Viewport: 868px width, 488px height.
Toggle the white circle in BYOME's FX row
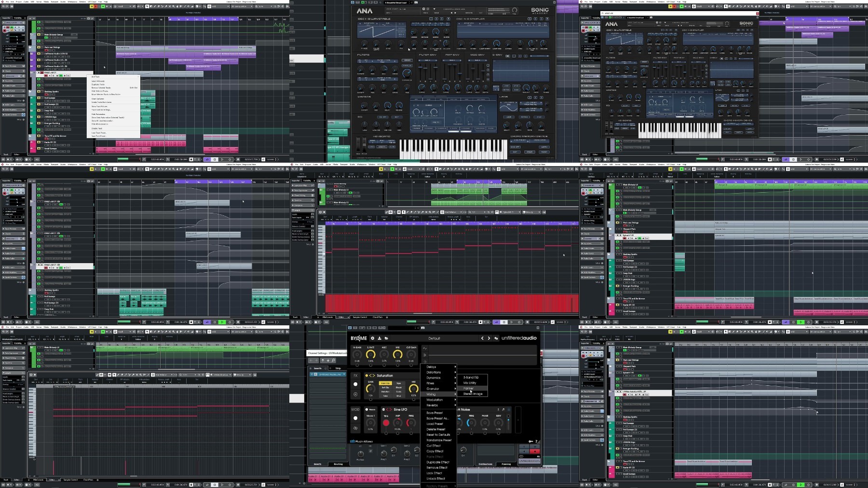[x=355, y=384]
